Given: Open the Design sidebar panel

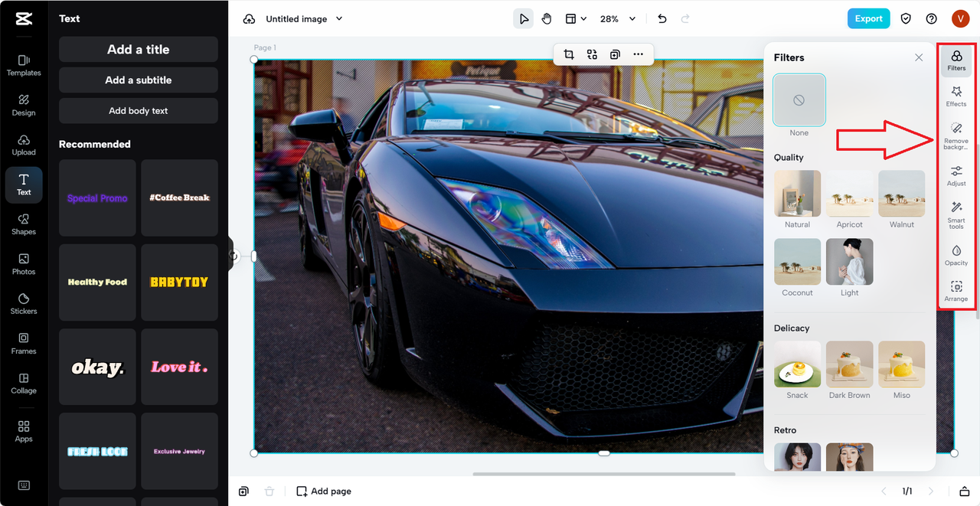Looking at the screenshot, I should click(24, 105).
